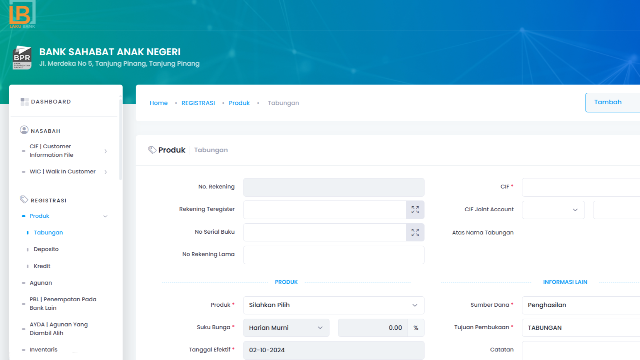The width and height of the screenshot is (640, 360).
Task: Click the BPR bank logo icon
Action: click(x=22, y=58)
